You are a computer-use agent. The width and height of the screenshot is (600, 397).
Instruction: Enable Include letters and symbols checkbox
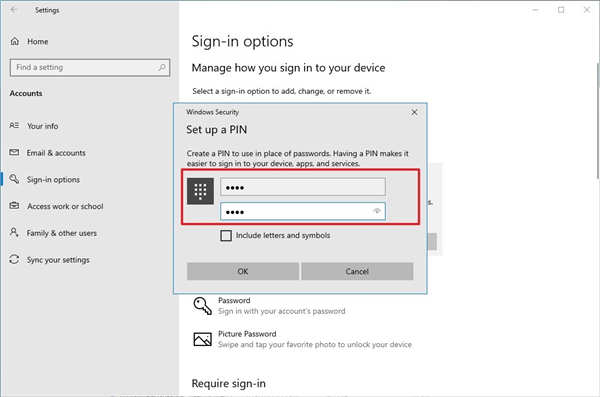click(x=226, y=235)
